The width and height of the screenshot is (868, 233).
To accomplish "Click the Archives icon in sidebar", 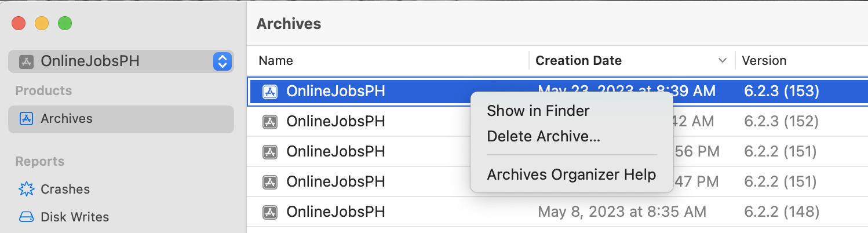I will 27,119.
